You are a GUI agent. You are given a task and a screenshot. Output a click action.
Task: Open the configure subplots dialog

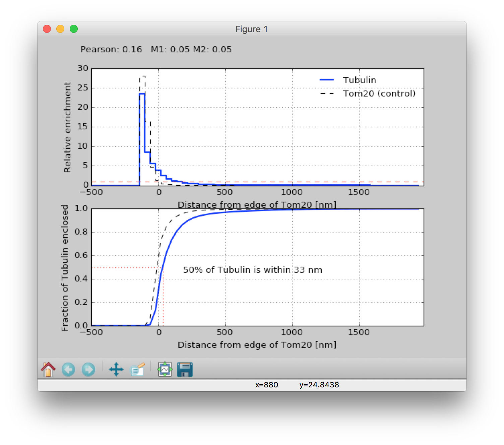(165, 369)
